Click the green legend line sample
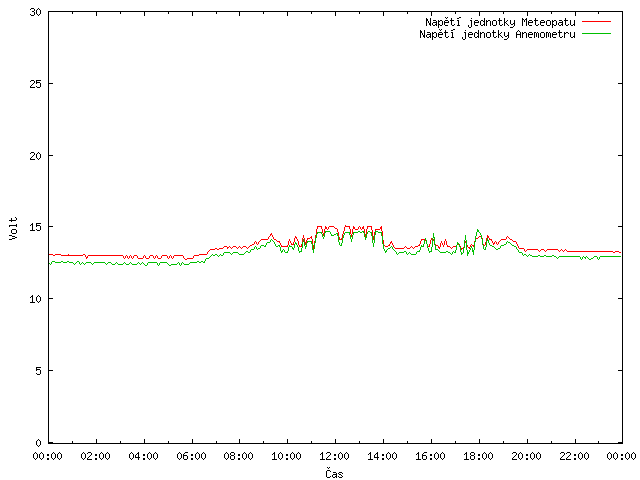The height and width of the screenshot is (480, 640). [x=596, y=34]
